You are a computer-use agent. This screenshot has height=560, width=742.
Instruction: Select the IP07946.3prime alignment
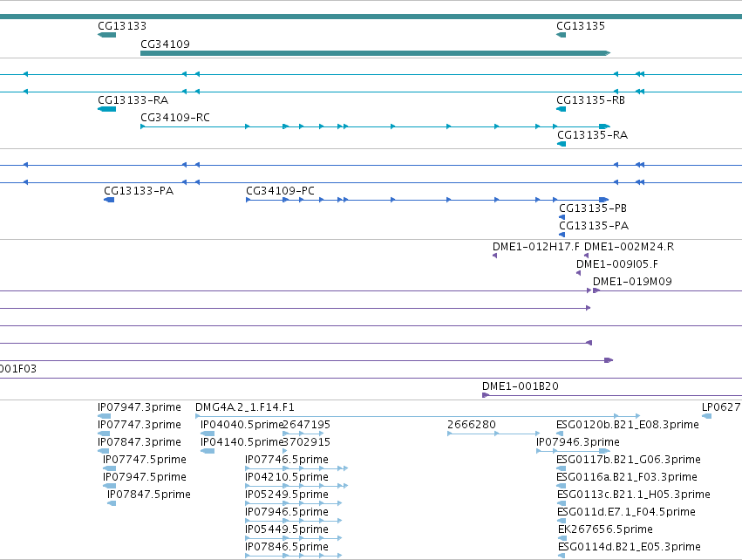(573, 451)
